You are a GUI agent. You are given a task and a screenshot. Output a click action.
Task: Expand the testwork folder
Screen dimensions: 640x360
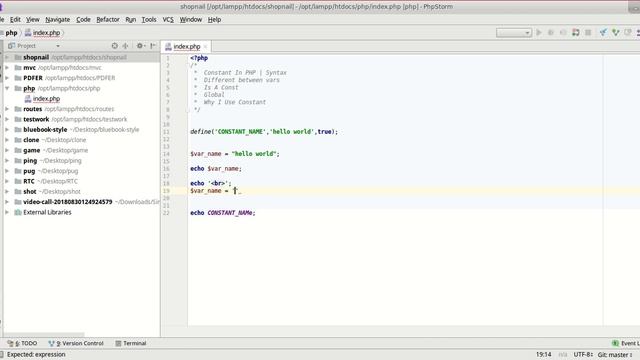tap(7, 119)
